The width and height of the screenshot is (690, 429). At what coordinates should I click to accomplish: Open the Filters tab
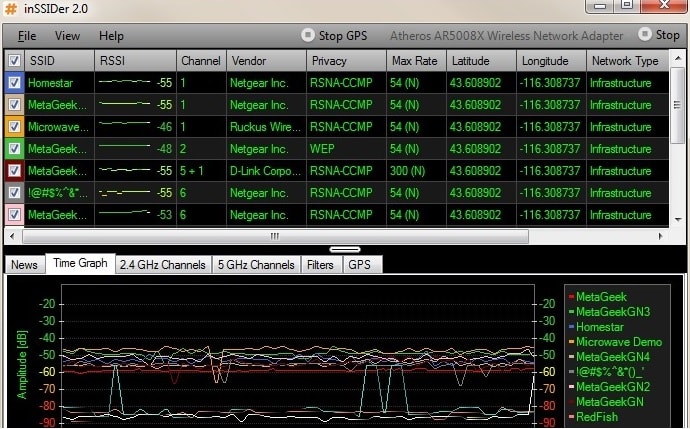[x=321, y=265]
